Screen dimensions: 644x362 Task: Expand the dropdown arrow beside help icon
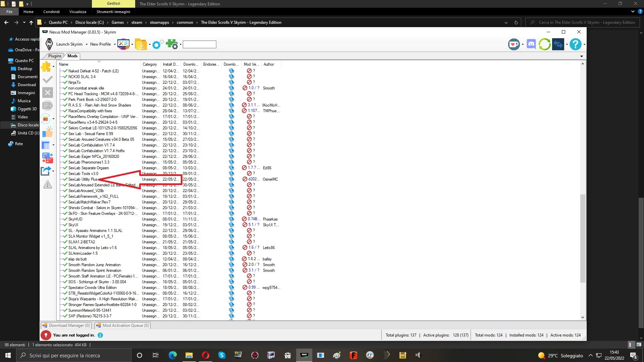584,44
